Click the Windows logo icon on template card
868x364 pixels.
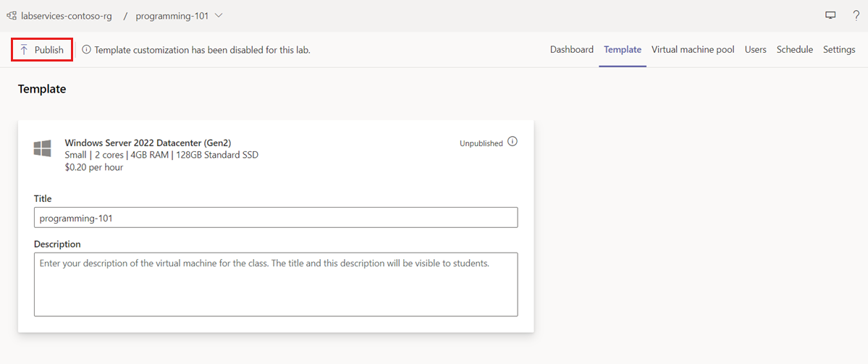(42, 148)
